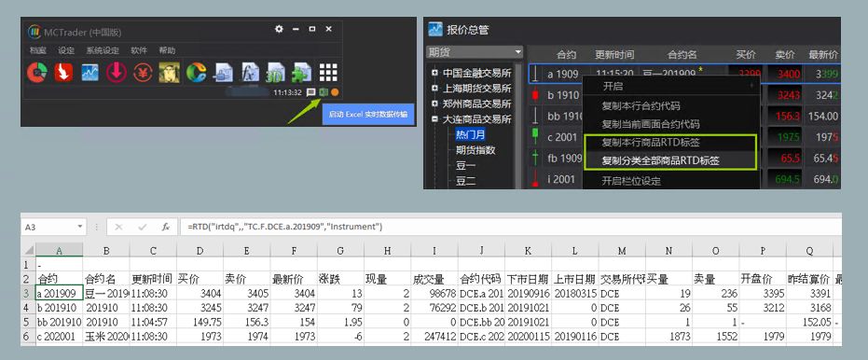Open the 帮助 menu
The image size is (868, 360).
click(167, 50)
